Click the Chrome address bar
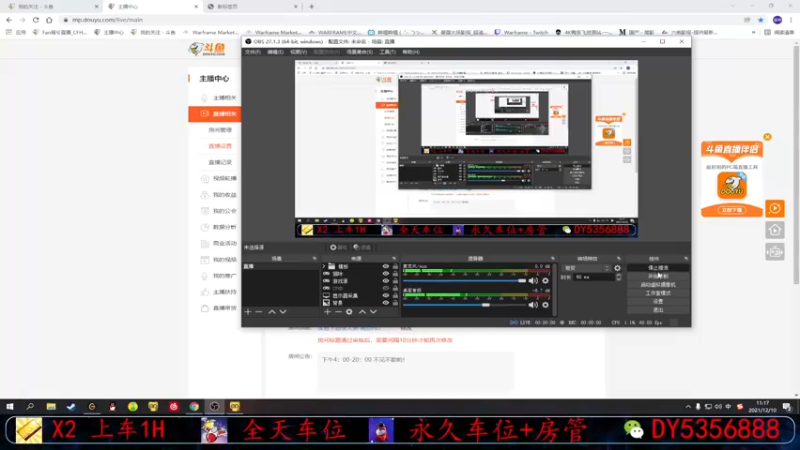 pyautogui.click(x=398, y=20)
